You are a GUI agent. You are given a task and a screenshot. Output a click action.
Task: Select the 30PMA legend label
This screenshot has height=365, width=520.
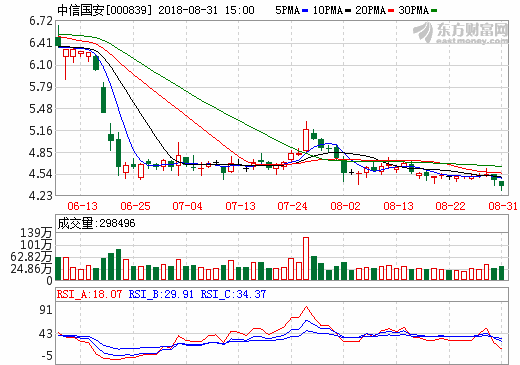point(413,10)
